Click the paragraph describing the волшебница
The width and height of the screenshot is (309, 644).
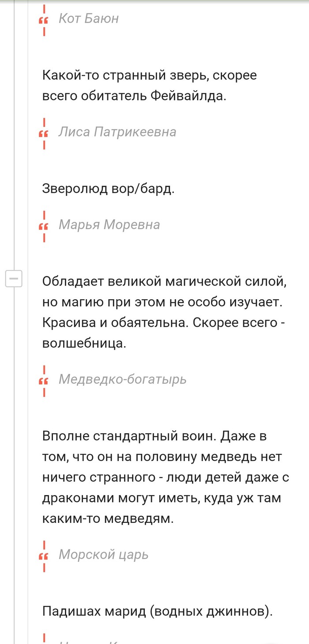click(164, 312)
